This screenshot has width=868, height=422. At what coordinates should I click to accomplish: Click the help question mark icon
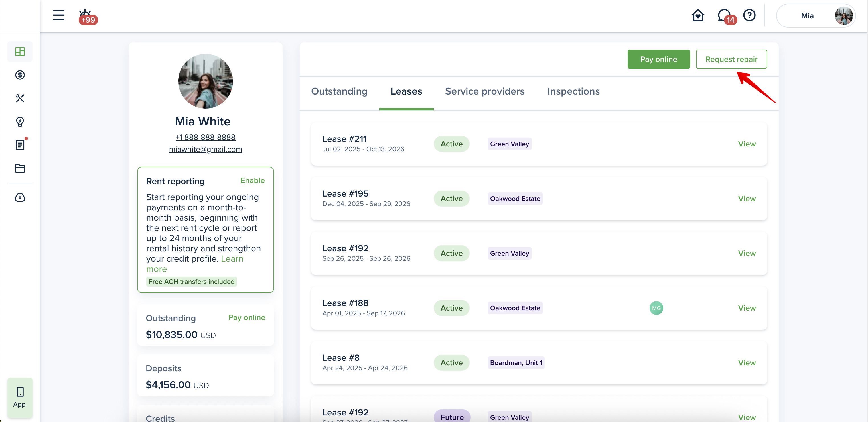[x=749, y=15]
